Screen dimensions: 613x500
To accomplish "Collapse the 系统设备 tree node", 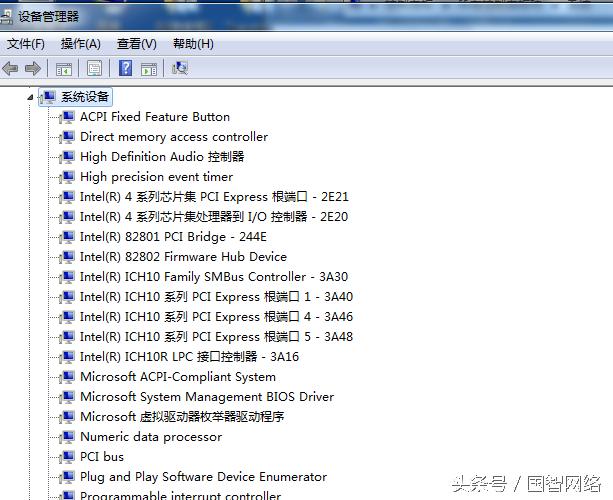I will tap(30, 97).
